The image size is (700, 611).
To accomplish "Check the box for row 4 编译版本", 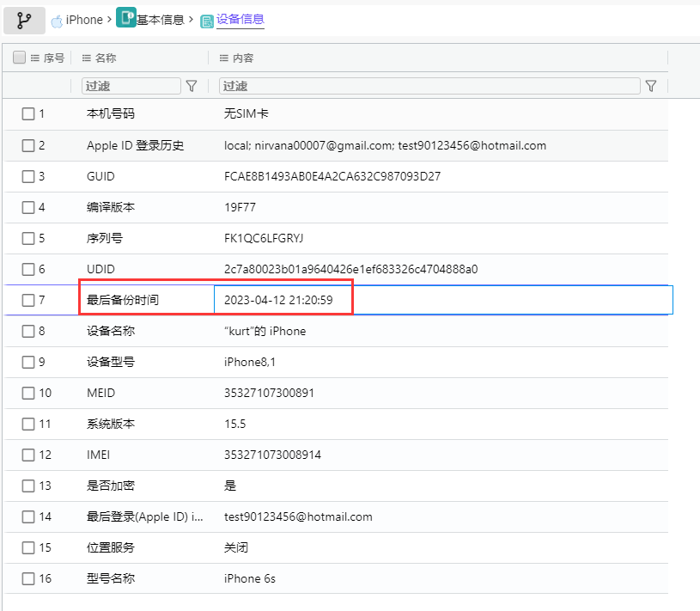I will (x=28, y=207).
